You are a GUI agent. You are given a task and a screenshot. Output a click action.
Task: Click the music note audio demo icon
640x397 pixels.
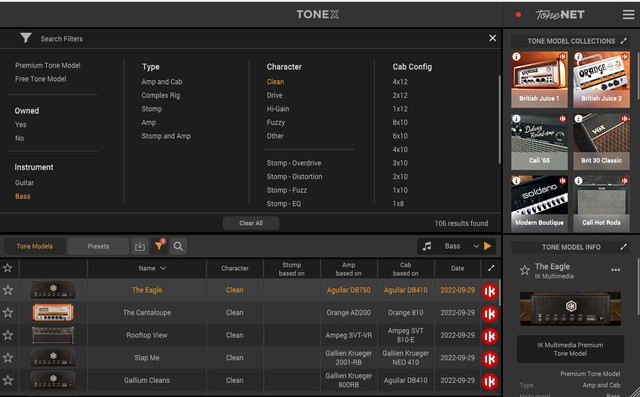tap(427, 246)
